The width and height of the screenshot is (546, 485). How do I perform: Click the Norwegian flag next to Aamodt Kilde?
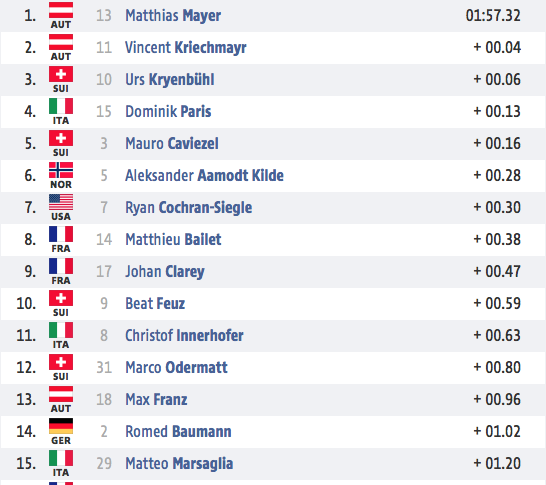coord(61,170)
